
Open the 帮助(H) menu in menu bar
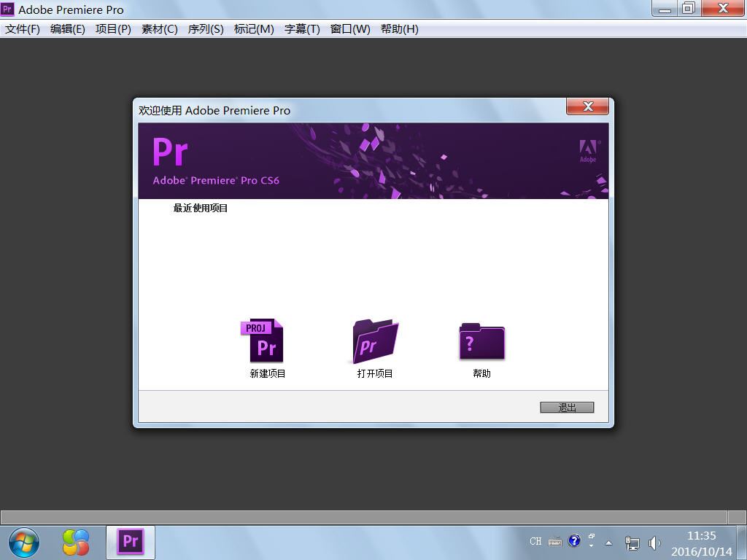tap(399, 29)
